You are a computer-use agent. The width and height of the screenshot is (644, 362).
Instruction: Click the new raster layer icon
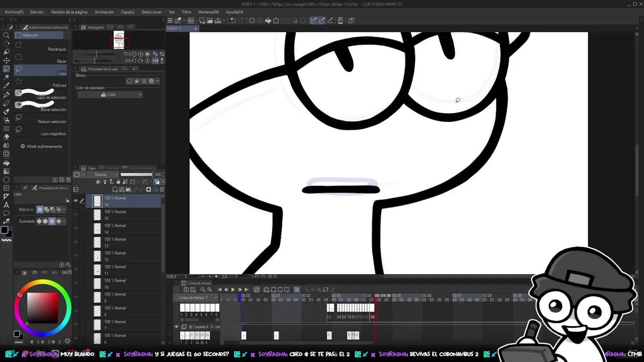click(x=115, y=190)
